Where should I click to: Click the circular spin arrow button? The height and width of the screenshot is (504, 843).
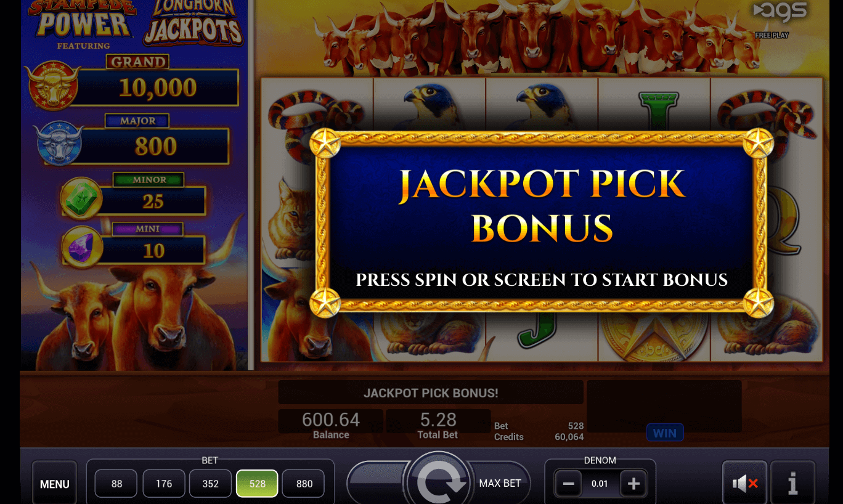[439, 481]
